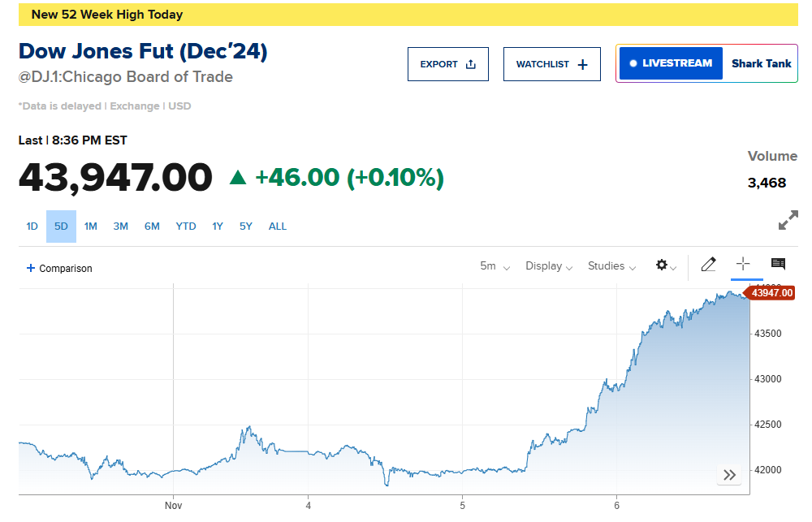Viewport: 812px width, 522px height.
Task: Click the 43,947.00 last price
Action: pos(115,177)
